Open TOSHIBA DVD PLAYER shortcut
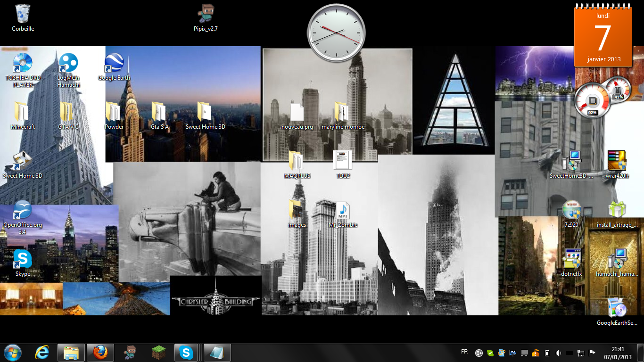644x362 pixels. [x=23, y=71]
